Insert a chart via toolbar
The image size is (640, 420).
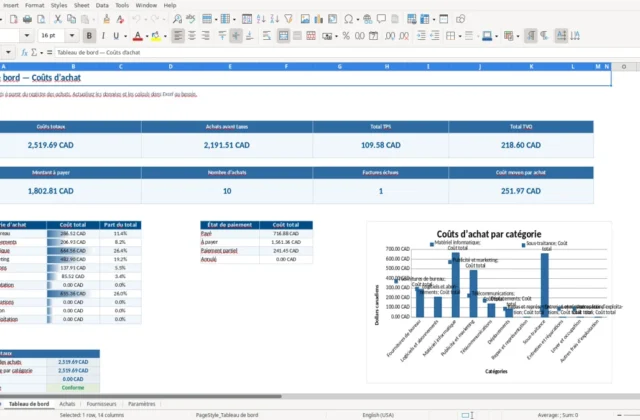click(318, 19)
